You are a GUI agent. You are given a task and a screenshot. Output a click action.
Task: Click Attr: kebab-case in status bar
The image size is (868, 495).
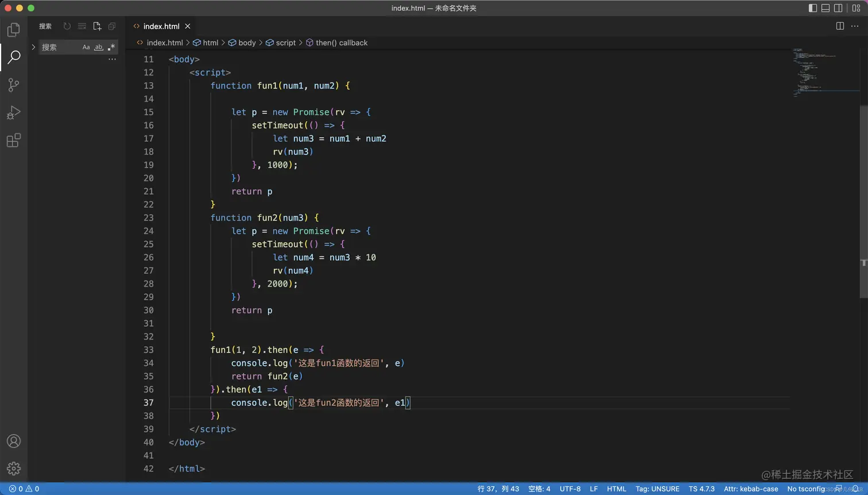pos(751,489)
